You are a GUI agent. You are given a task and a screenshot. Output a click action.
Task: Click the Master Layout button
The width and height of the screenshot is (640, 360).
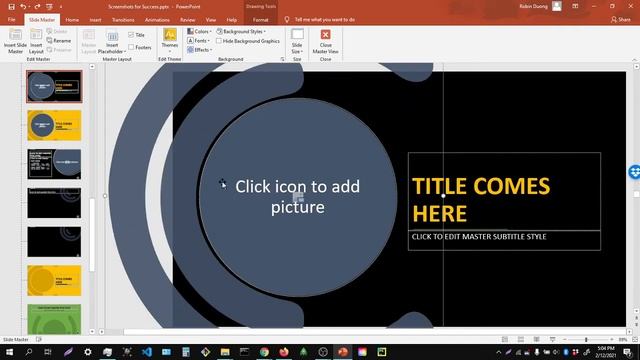[x=89, y=41]
